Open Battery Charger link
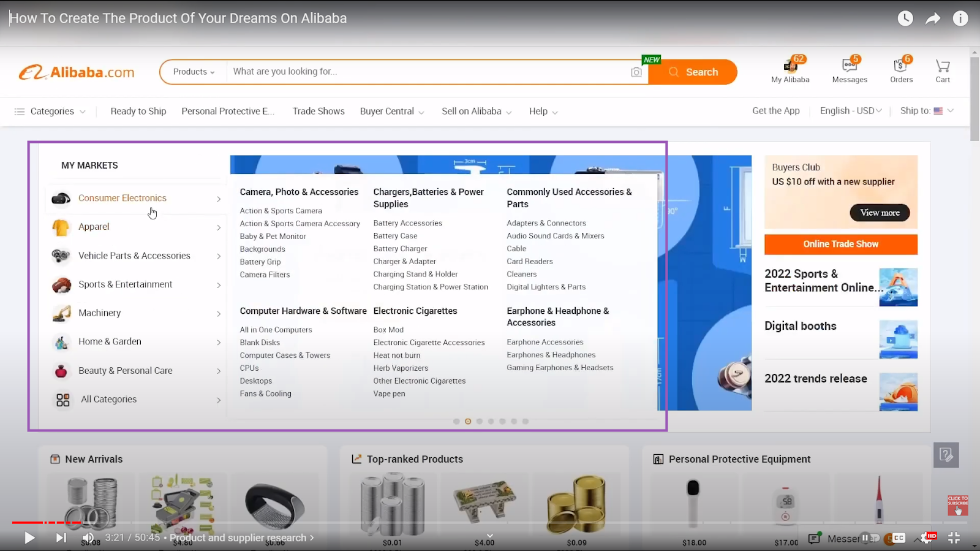980x551 pixels. click(400, 249)
